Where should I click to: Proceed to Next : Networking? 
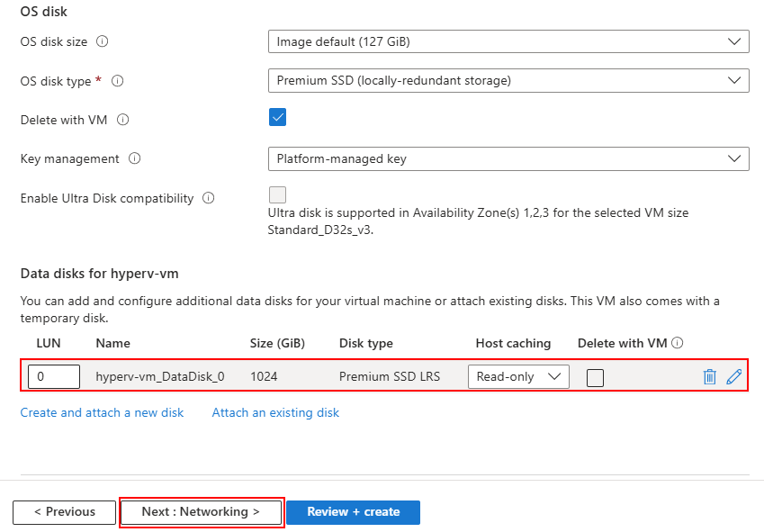(201, 512)
